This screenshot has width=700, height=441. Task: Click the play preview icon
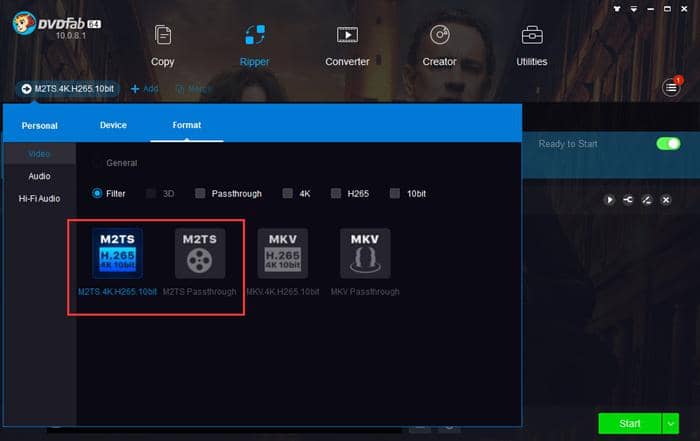tap(609, 200)
